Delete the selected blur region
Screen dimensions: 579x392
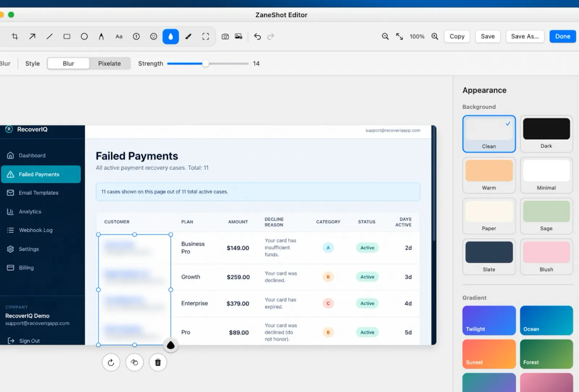click(158, 362)
